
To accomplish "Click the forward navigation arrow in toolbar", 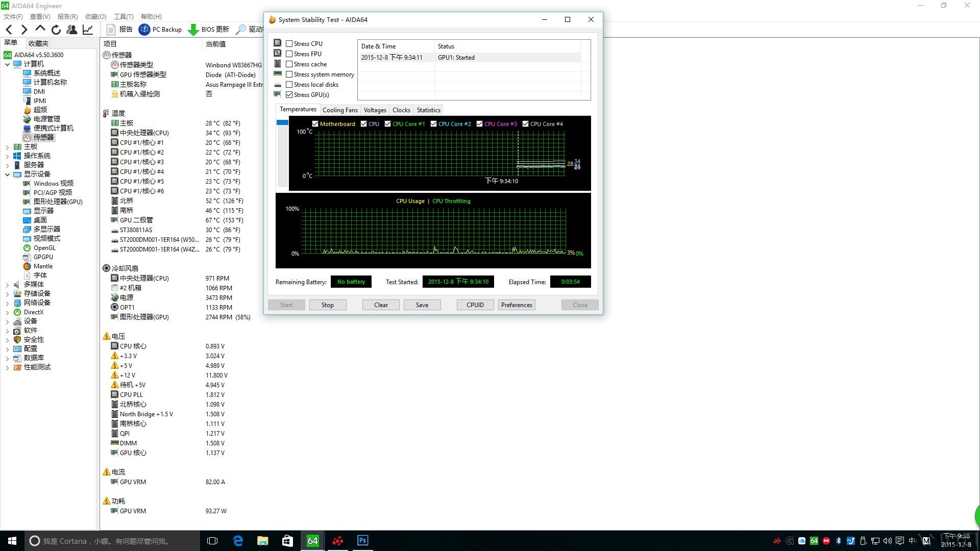I will pyautogui.click(x=24, y=30).
